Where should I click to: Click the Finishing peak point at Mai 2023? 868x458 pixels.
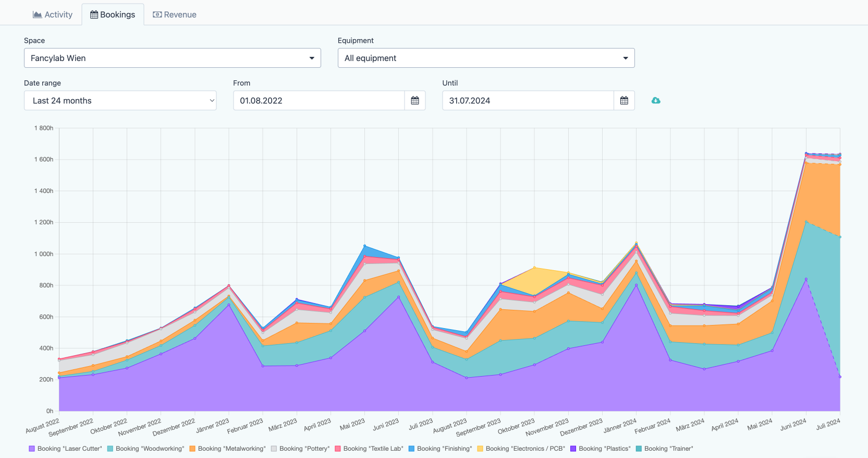[364, 246]
